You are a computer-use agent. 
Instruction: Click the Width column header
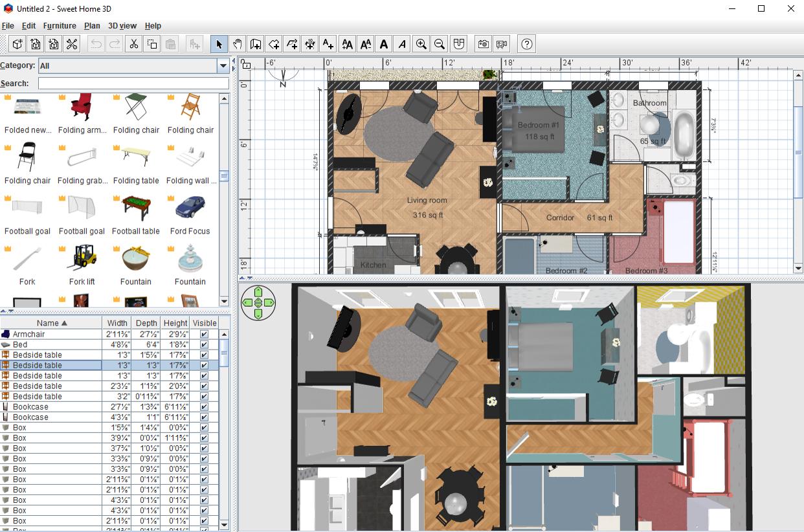click(x=117, y=323)
